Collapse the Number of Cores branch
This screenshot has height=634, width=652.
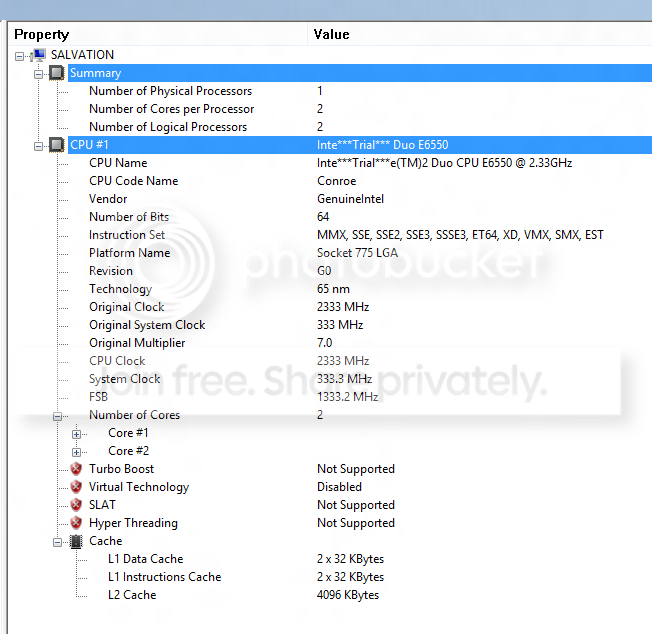pos(57,416)
